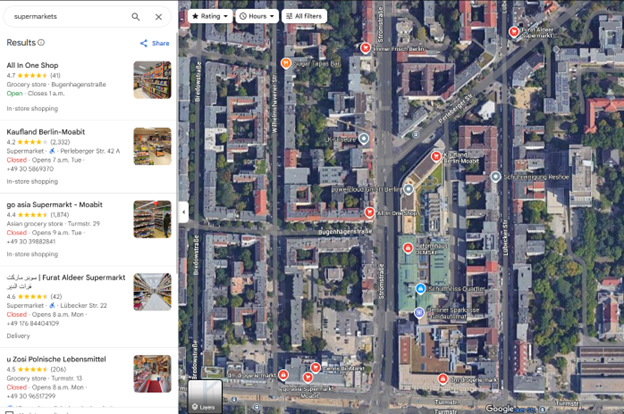Select the Sugar Tapas Bar restaurant pin

(285, 63)
